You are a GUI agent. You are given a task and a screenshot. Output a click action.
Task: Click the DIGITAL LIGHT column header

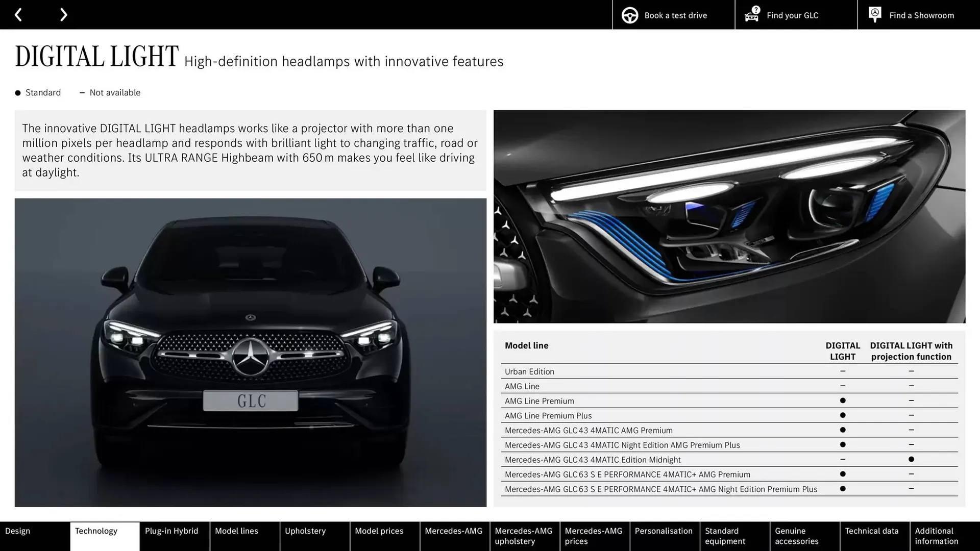843,351
